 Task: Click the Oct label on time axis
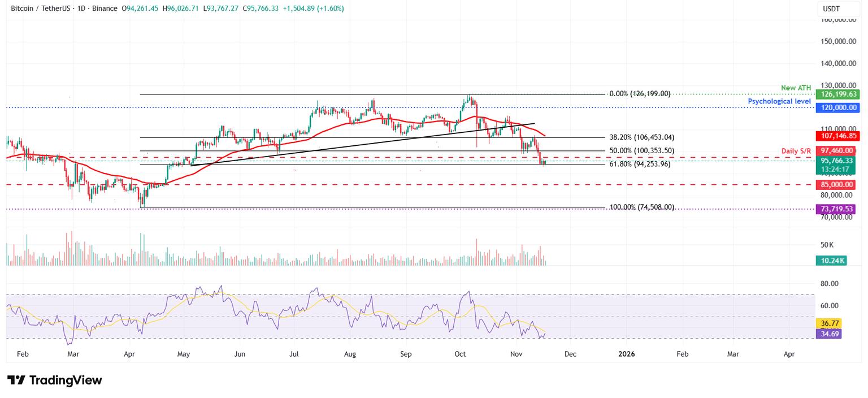[x=460, y=354]
